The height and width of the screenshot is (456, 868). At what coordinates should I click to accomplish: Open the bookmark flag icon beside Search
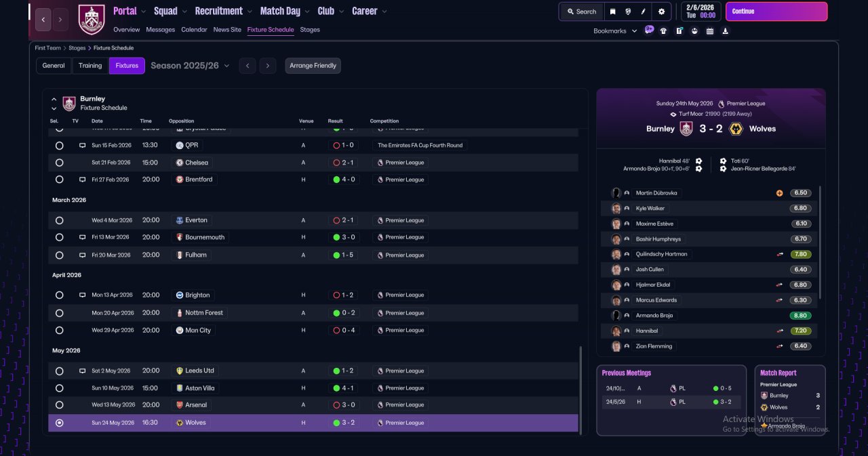pyautogui.click(x=612, y=12)
